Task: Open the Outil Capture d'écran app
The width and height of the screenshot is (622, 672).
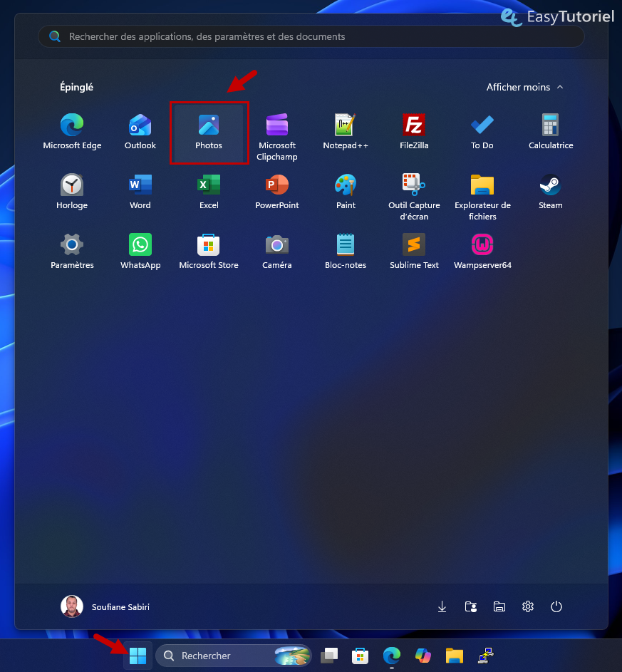Action: pos(414,197)
